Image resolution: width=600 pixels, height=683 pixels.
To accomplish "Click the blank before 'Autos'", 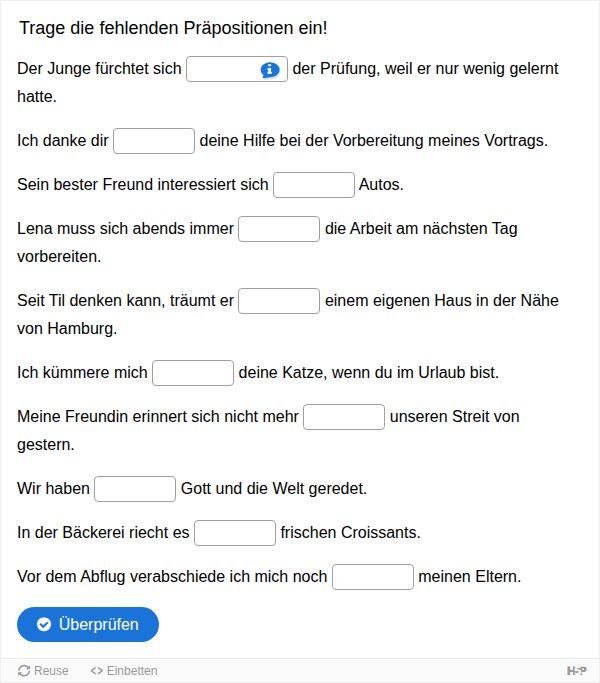I will coord(314,185).
